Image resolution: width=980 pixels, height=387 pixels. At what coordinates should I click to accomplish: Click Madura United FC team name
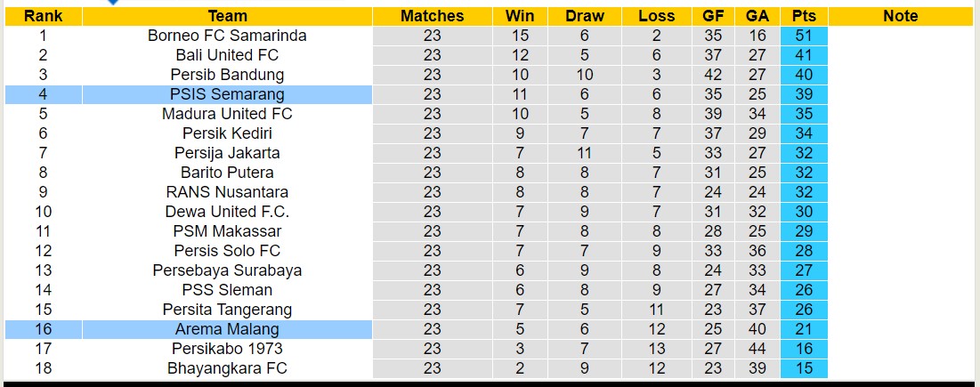[227, 114]
